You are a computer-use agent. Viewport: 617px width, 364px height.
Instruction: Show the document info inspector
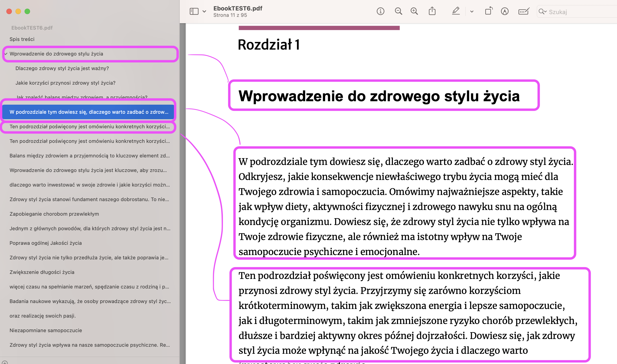point(380,11)
